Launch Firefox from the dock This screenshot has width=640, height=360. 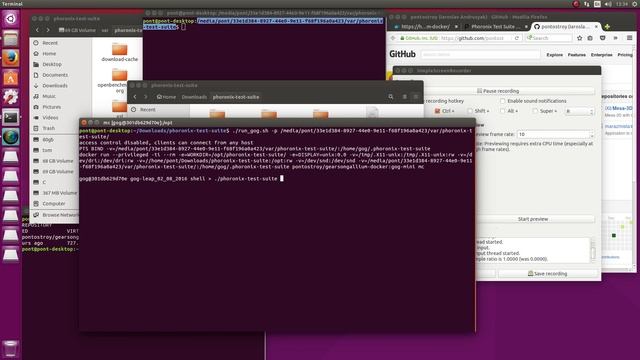(x=11, y=58)
